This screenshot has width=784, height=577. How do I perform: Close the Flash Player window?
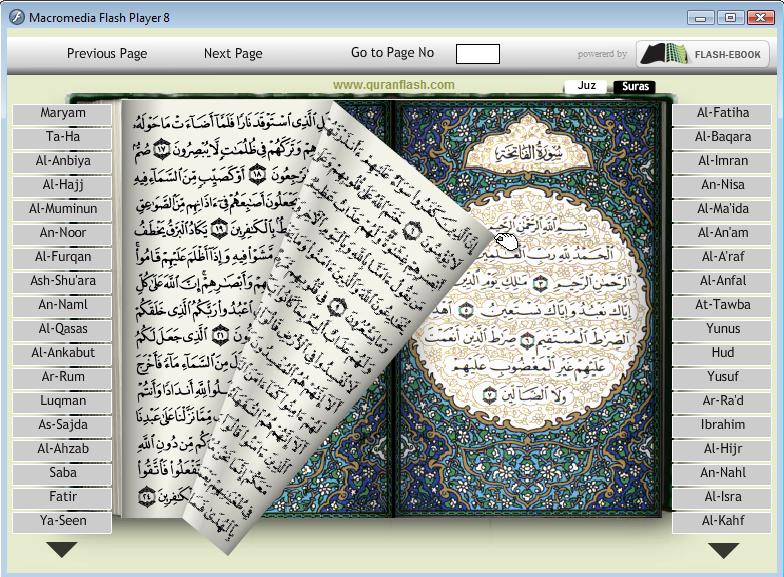pos(760,18)
